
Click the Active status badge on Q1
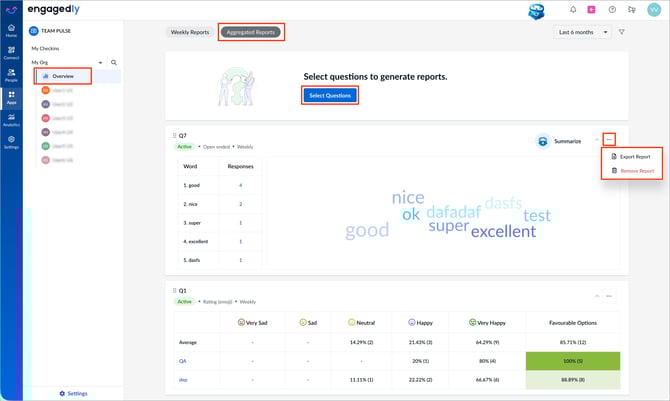(184, 302)
